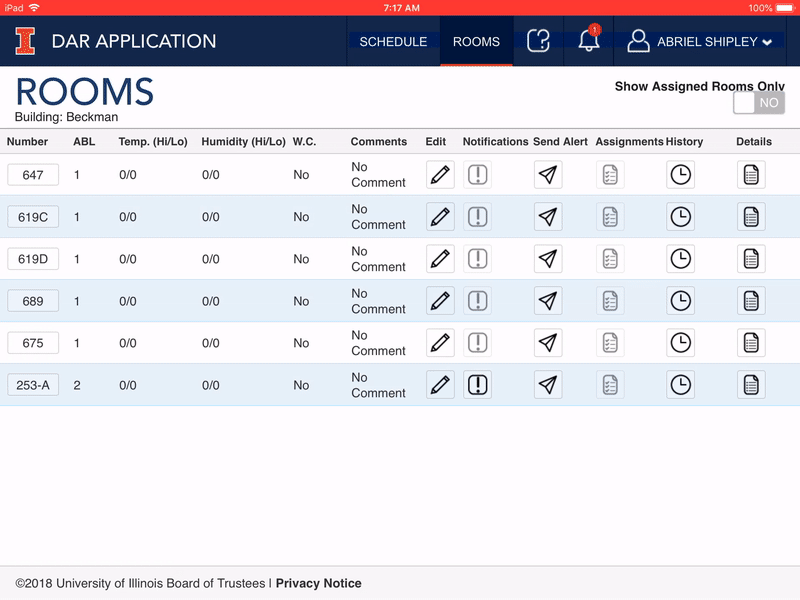
Task: Open history clock for room 619C
Action: click(x=681, y=217)
